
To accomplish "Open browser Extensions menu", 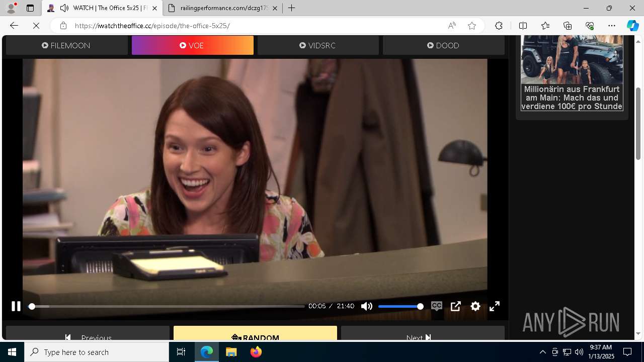I will (499, 26).
